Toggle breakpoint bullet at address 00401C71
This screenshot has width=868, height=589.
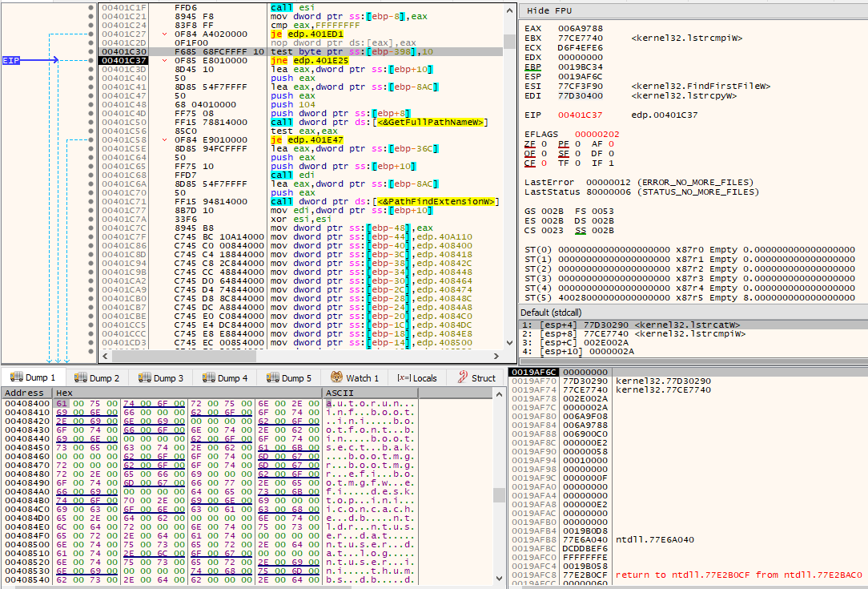pyautogui.click(x=90, y=202)
